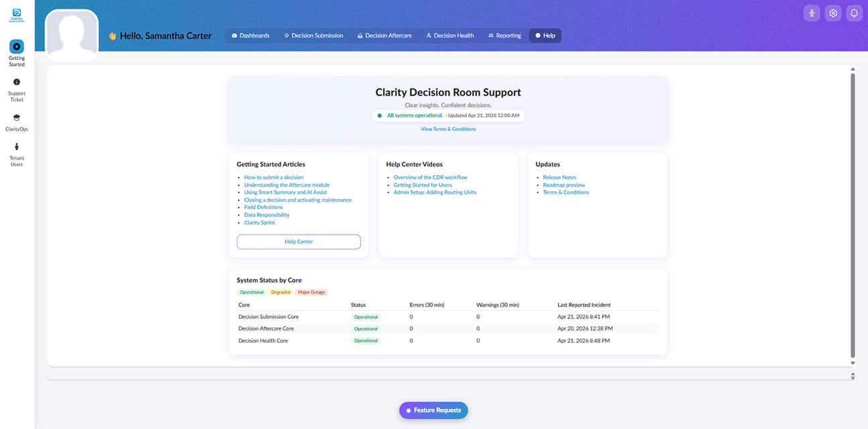Click the Operational legend badge
This screenshot has width=868, height=429.
pyautogui.click(x=252, y=292)
